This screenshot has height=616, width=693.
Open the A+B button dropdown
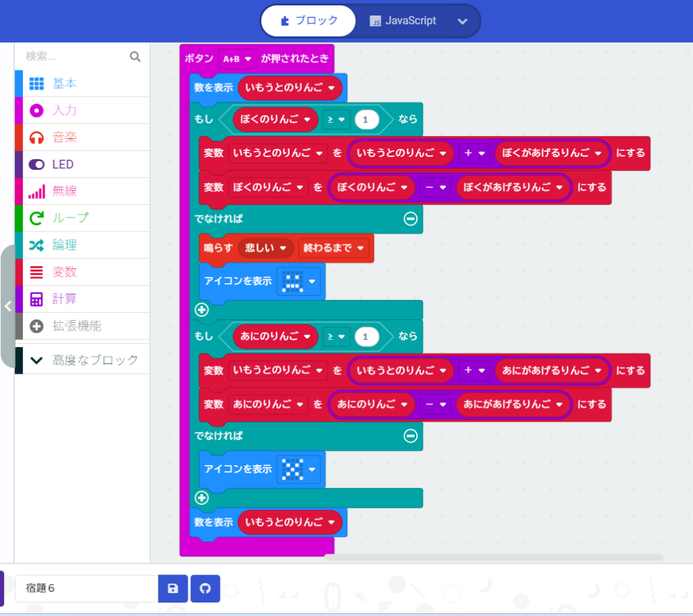(237, 58)
